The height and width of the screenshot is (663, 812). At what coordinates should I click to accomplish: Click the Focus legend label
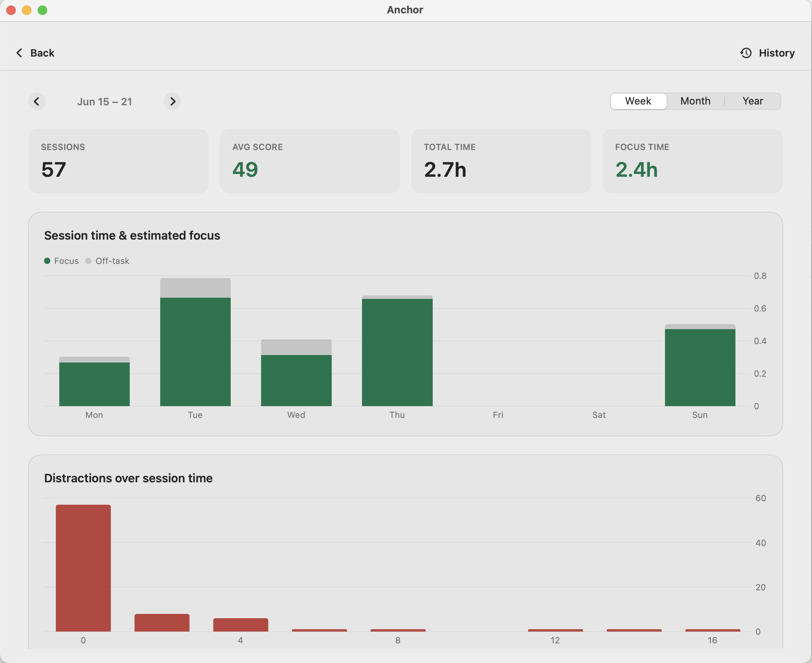(66, 261)
